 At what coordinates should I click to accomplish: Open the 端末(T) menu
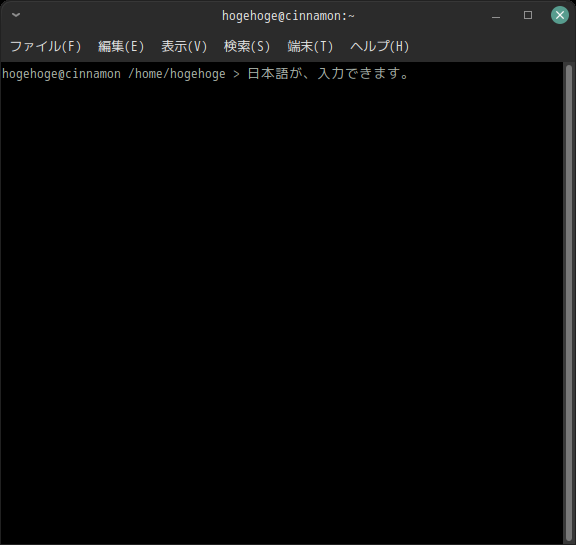coord(310,46)
